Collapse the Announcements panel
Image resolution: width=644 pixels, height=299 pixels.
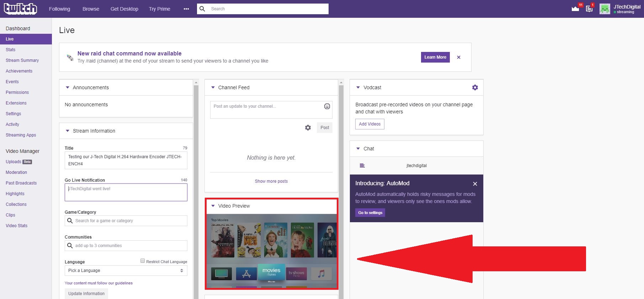coord(68,87)
